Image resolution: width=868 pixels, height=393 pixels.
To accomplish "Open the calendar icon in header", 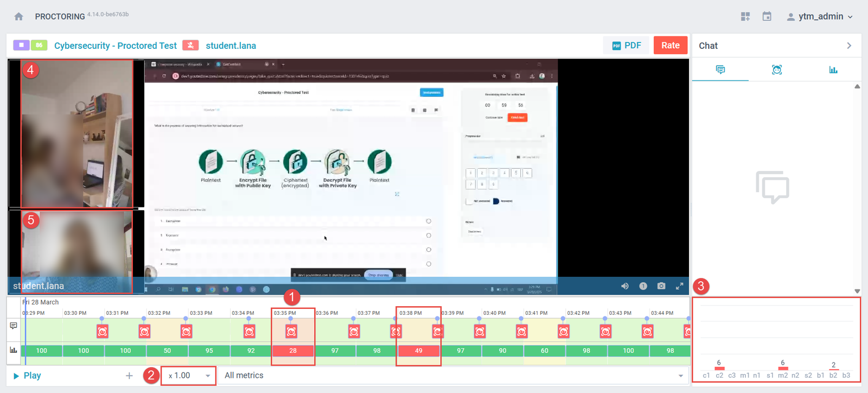I will (x=767, y=16).
